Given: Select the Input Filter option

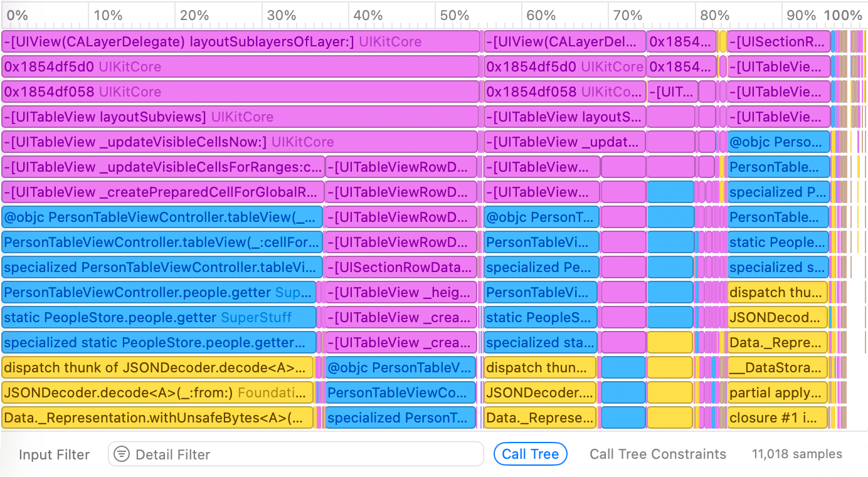Looking at the screenshot, I should 55,454.
